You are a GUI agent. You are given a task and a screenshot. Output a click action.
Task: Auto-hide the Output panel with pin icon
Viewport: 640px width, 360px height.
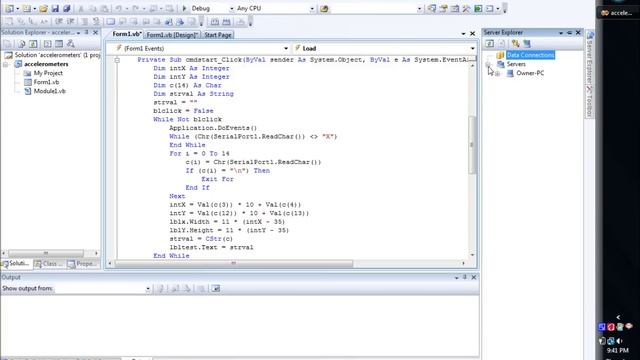[465, 277]
